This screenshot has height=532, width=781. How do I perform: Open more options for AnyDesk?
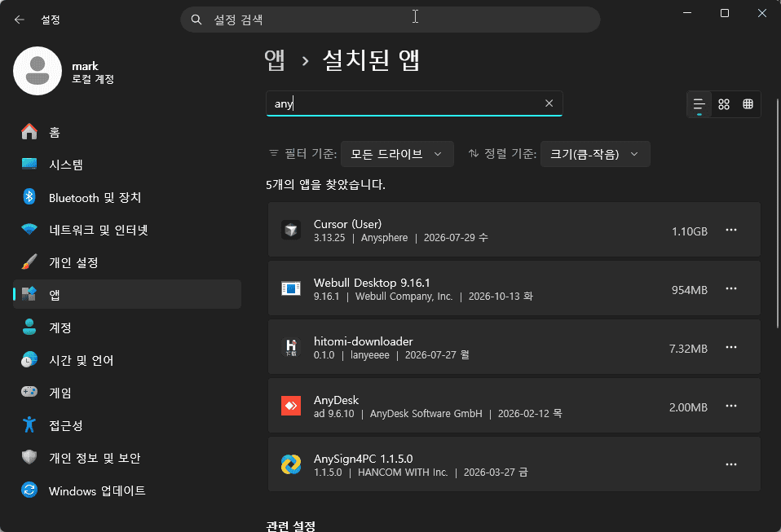pyautogui.click(x=731, y=406)
